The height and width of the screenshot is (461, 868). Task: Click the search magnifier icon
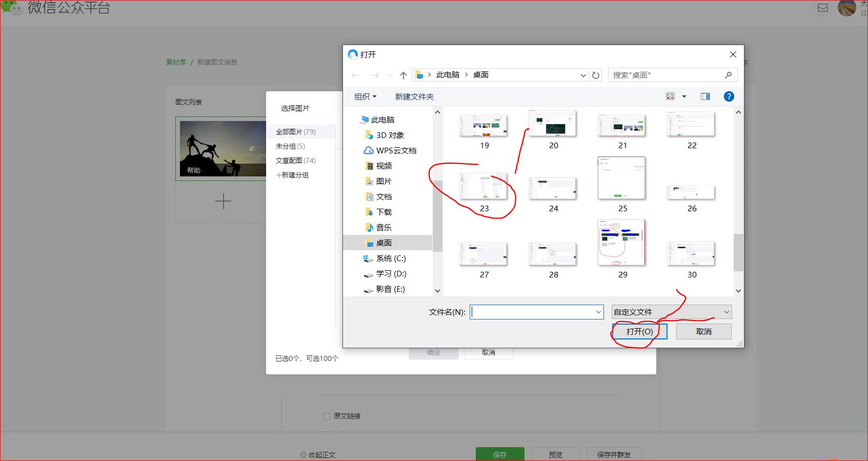728,75
